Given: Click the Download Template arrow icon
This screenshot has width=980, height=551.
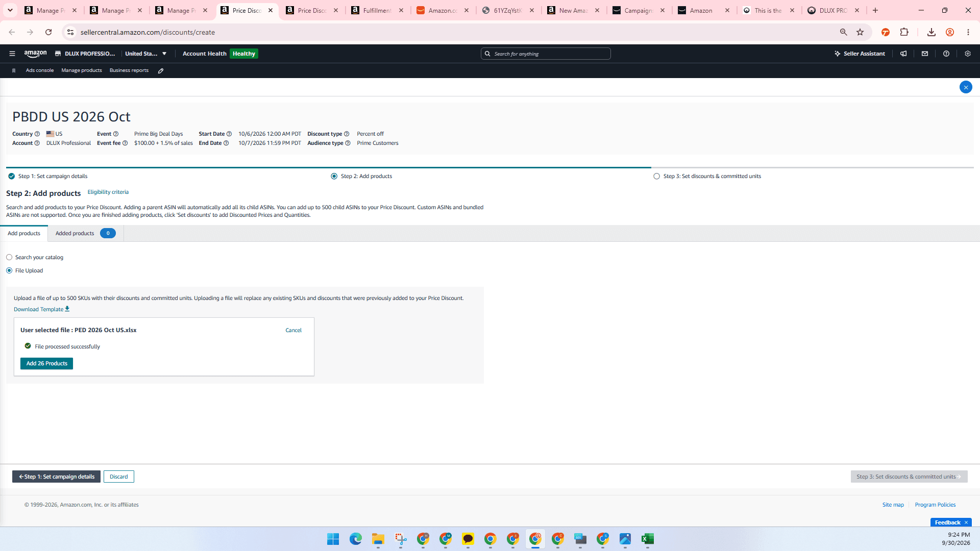Looking at the screenshot, I should pyautogui.click(x=67, y=309).
